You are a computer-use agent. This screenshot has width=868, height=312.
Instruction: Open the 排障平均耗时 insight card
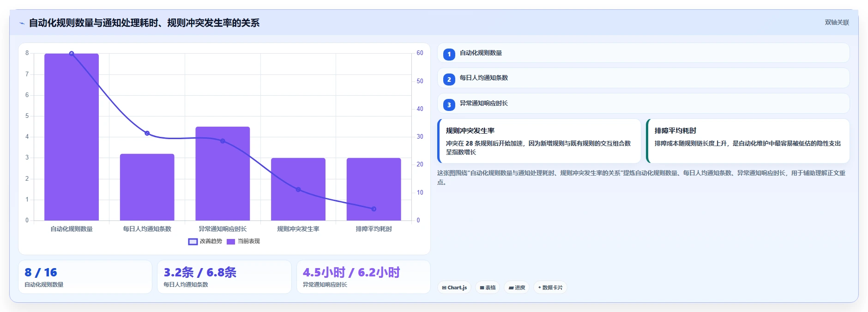click(747, 141)
